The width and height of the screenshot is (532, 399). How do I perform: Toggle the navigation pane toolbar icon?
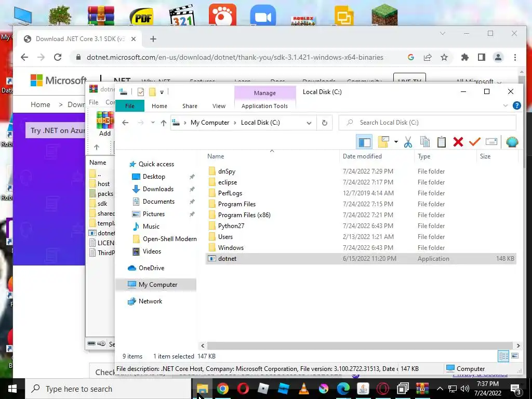pos(364,142)
